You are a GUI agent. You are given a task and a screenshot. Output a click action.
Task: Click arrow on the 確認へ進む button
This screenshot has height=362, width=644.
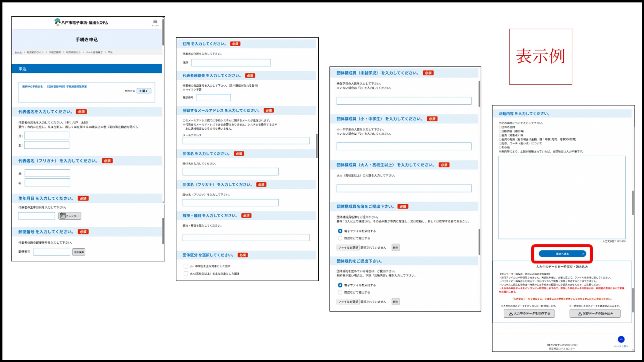pos(583,254)
